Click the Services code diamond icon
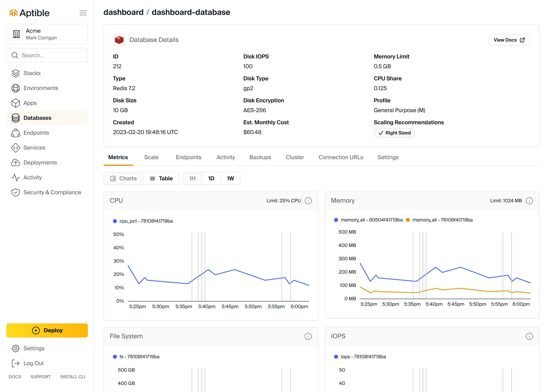 [16, 148]
